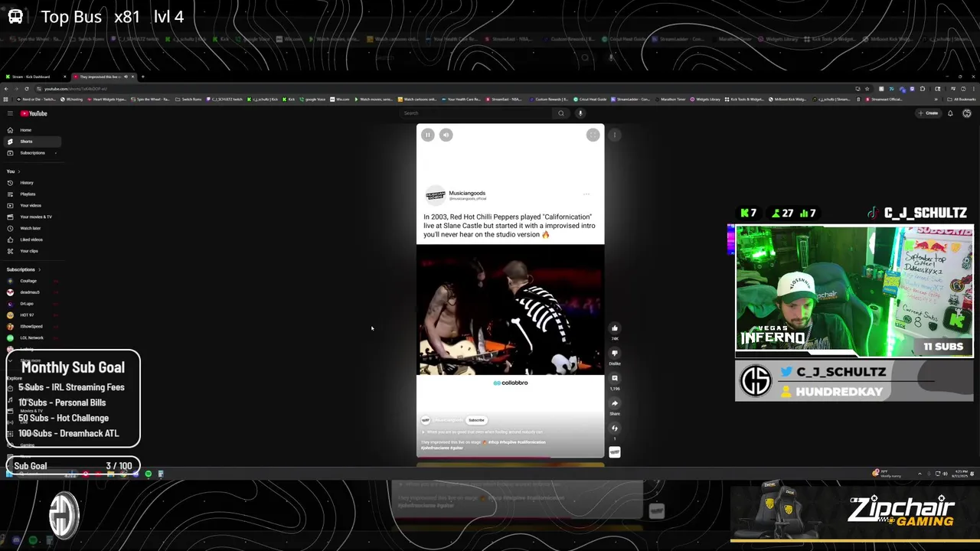The width and height of the screenshot is (980, 551).
Task: Click the browser back arrow
Action: pos(7,89)
